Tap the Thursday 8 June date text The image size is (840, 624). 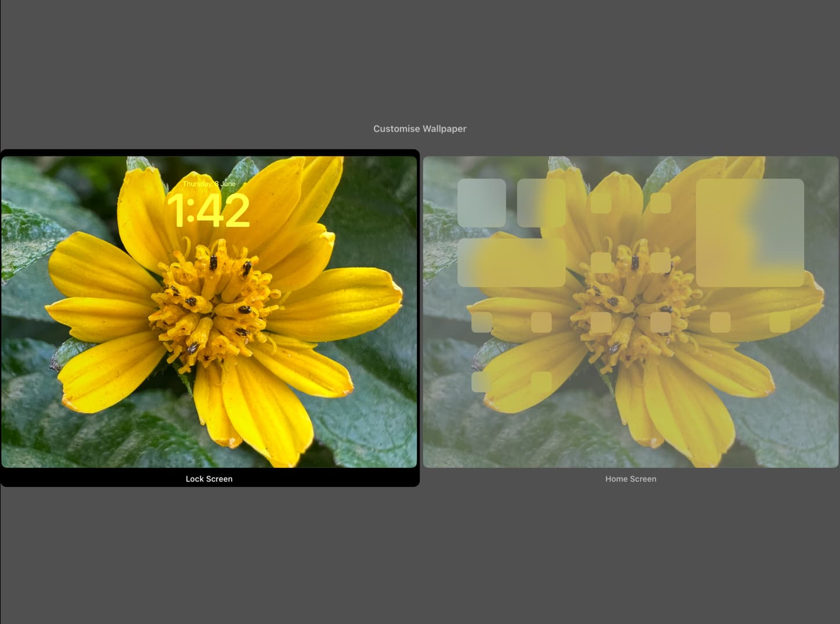(209, 183)
